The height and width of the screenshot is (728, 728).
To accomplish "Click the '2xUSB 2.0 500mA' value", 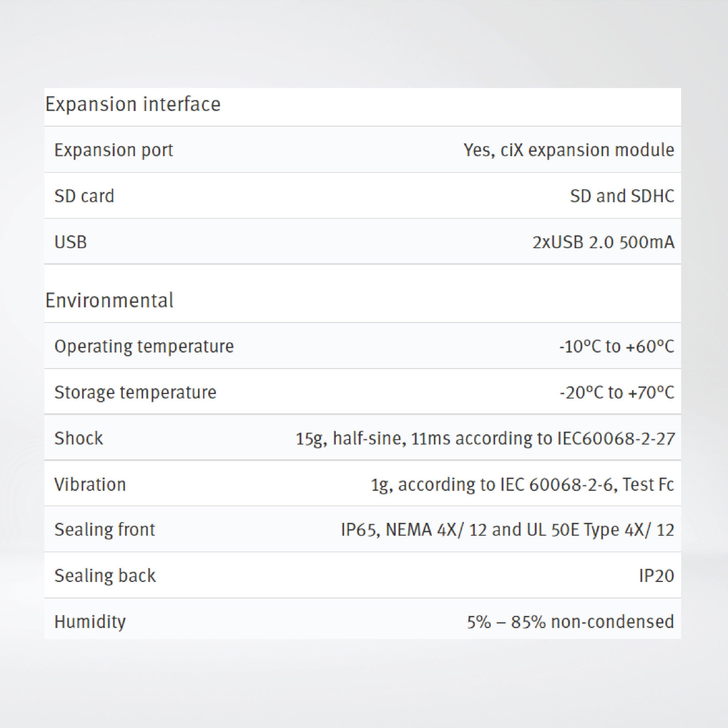I will (603, 242).
